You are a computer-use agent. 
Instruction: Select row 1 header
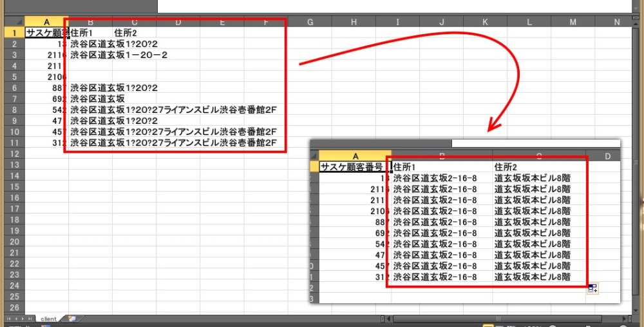15,32
